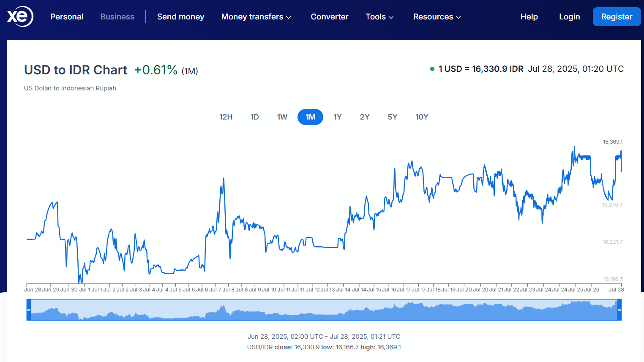Click the Login link
Screen dimensions: 644x362
[x=569, y=17]
